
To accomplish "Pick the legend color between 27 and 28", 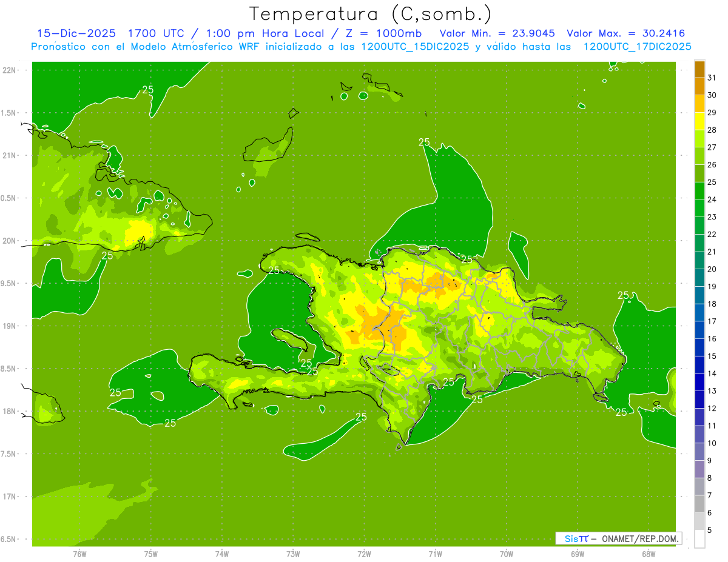I will (699, 138).
